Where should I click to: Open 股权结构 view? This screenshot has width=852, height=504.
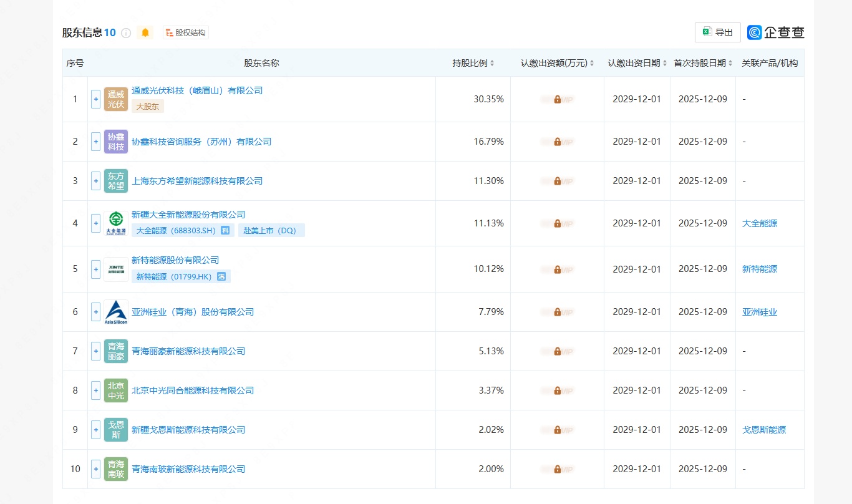[x=186, y=32]
